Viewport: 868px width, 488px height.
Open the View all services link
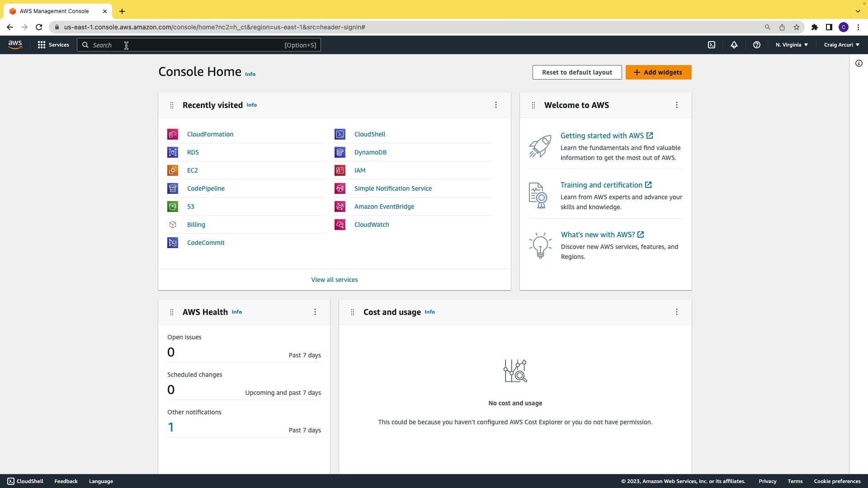(335, 280)
